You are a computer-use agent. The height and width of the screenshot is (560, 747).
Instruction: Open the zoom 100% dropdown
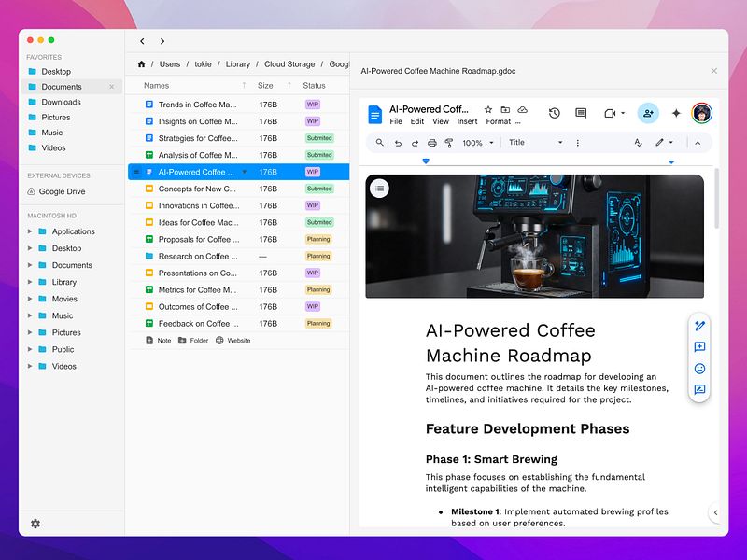pyautogui.click(x=478, y=143)
